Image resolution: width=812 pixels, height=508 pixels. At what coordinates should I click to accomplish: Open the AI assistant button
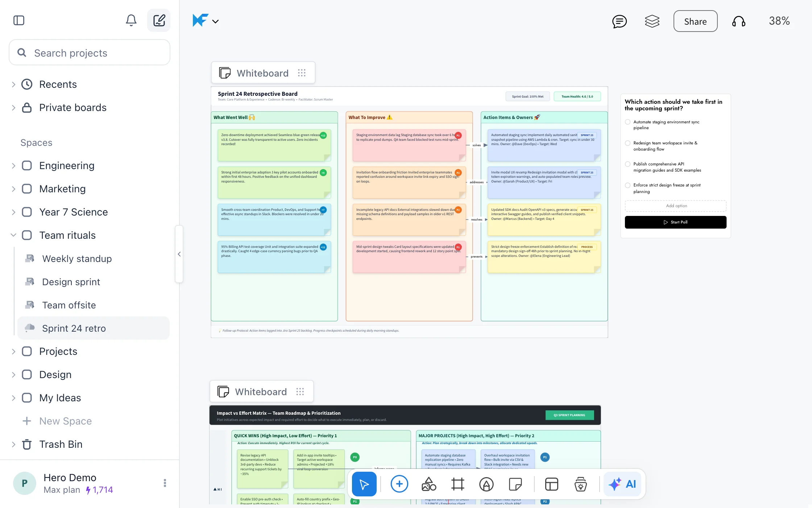pos(622,484)
